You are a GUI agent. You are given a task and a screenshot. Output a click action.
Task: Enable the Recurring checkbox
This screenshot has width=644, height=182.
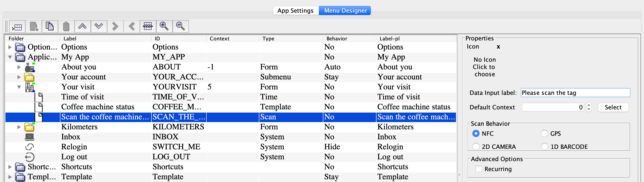coord(478,169)
